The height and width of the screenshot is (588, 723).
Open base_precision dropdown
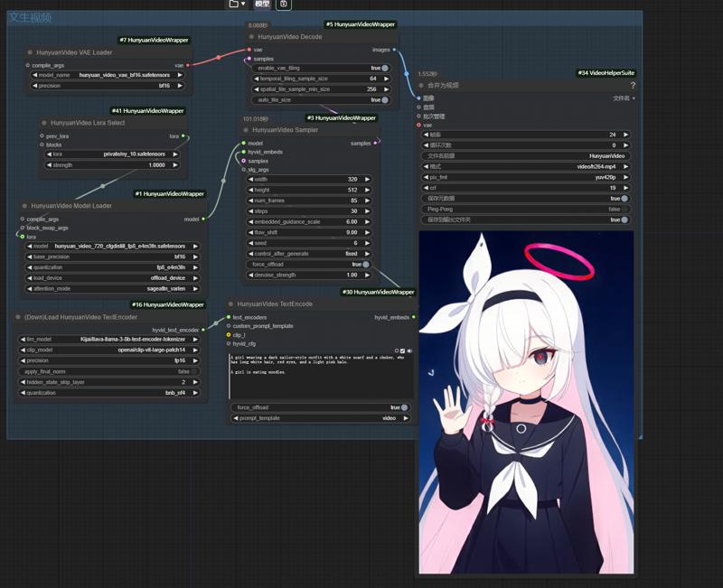pos(112,257)
